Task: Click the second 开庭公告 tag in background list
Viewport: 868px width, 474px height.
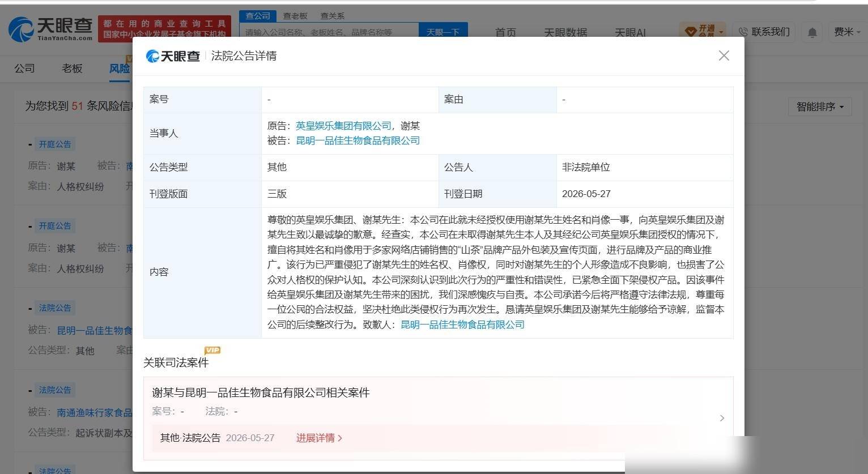Action: click(x=55, y=226)
